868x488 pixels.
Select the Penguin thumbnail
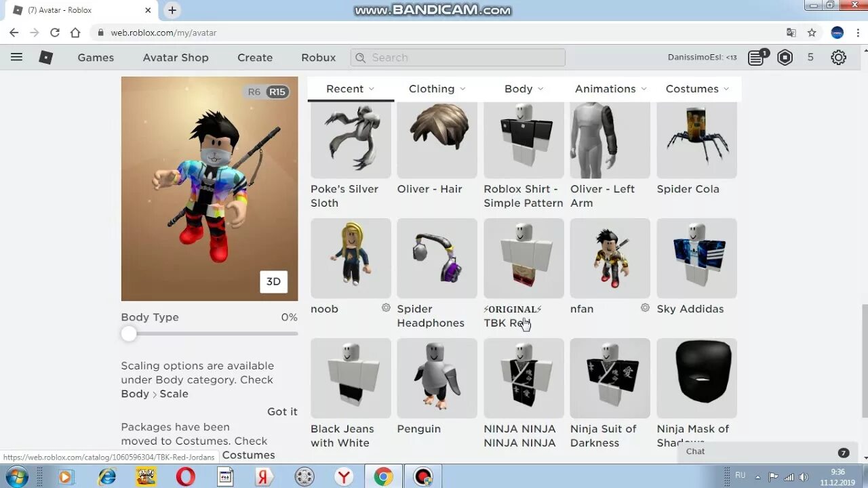[x=437, y=378]
